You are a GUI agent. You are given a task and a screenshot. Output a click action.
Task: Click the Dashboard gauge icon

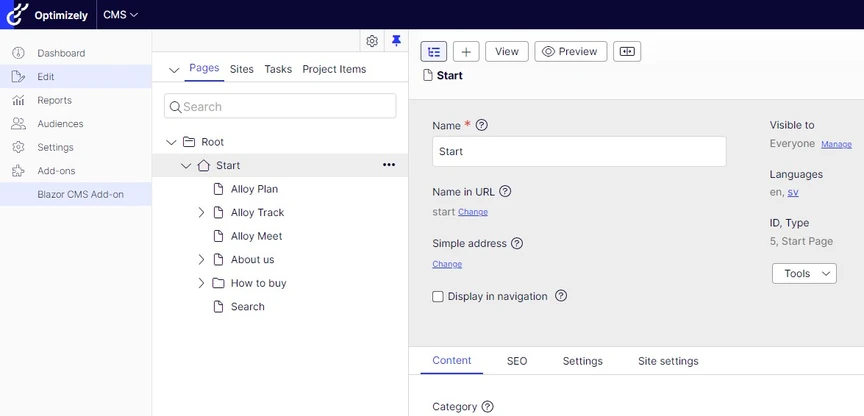18,53
